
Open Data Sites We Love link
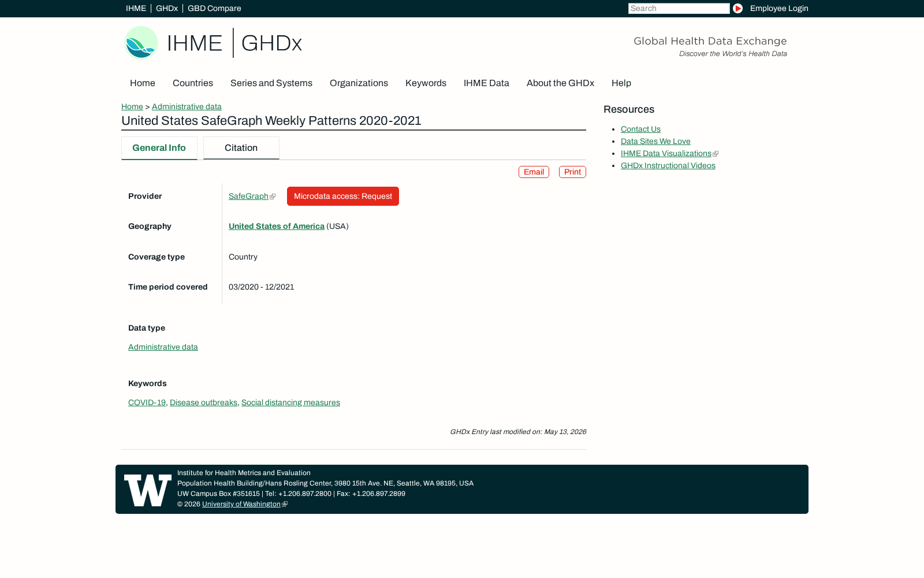tap(655, 142)
